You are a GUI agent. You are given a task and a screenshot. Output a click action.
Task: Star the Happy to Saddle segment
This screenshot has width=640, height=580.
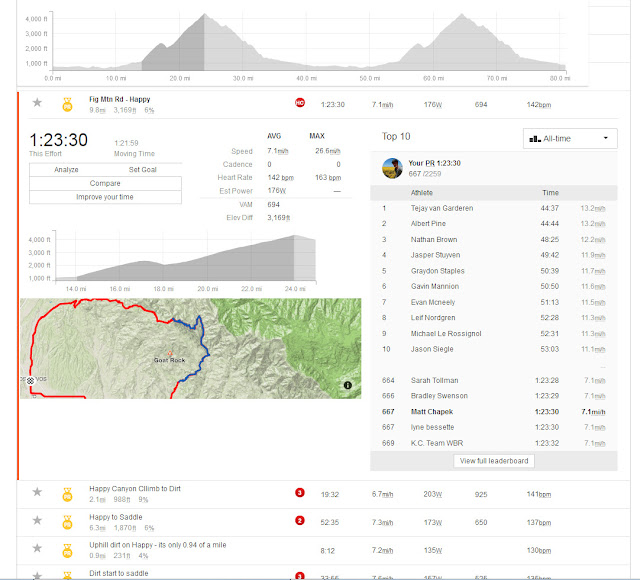[x=37, y=520]
